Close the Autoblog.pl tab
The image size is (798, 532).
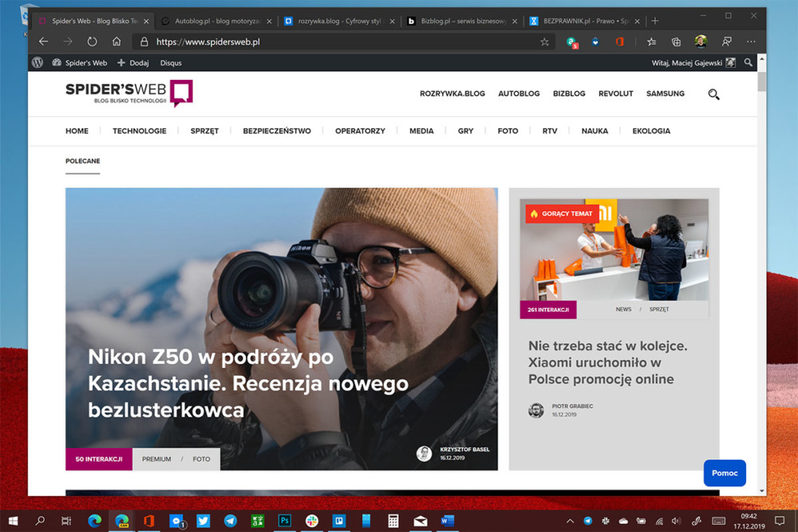269,22
